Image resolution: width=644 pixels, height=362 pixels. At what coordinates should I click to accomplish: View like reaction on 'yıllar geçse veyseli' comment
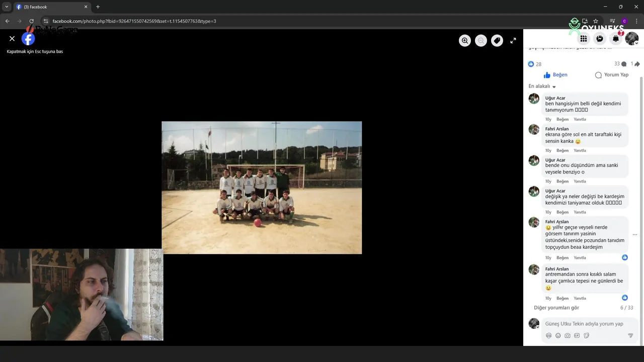625,257
